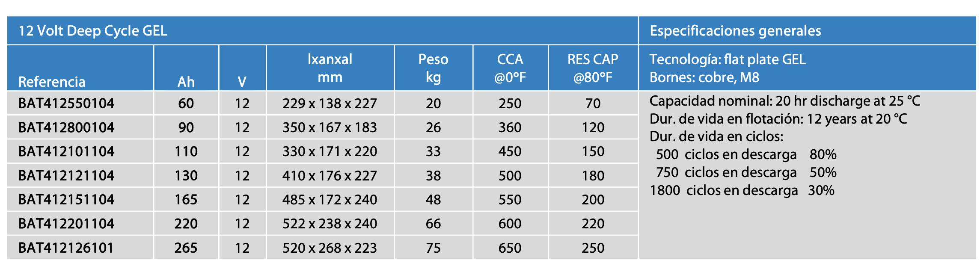Select reference cell BAT412101104
The height and width of the screenshot is (266, 980).
point(66,151)
